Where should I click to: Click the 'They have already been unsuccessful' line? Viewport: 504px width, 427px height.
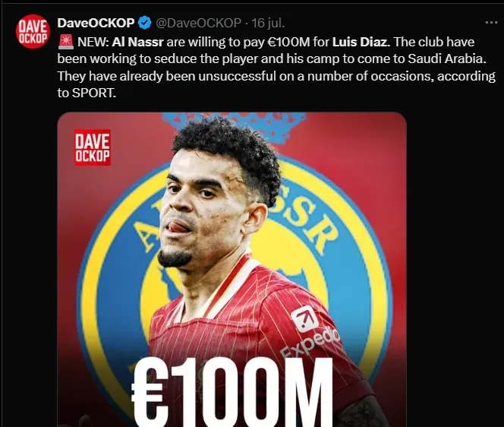click(x=166, y=76)
